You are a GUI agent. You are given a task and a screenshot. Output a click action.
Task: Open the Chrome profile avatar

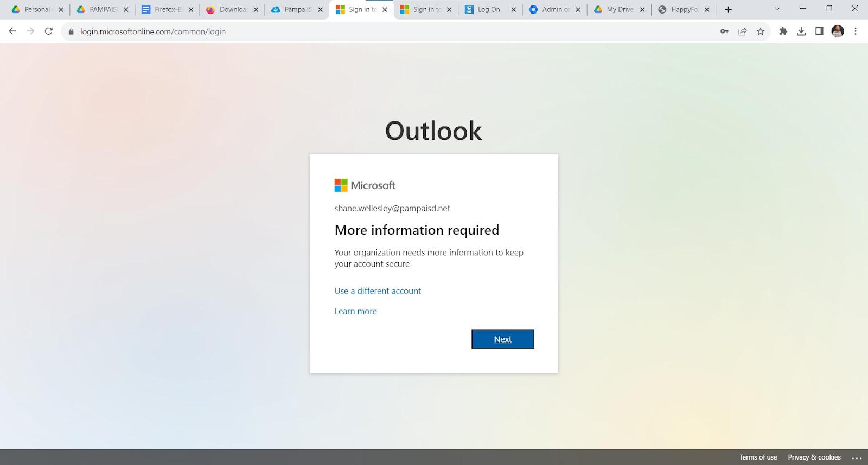[838, 31]
